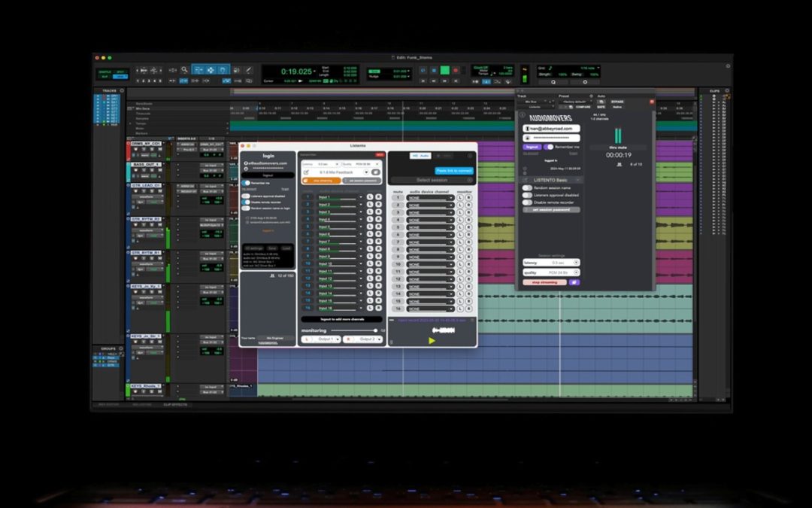Click the red Record button in Pro Tools transport
Screen dimensions: 812x508
pyautogui.click(x=456, y=71)
